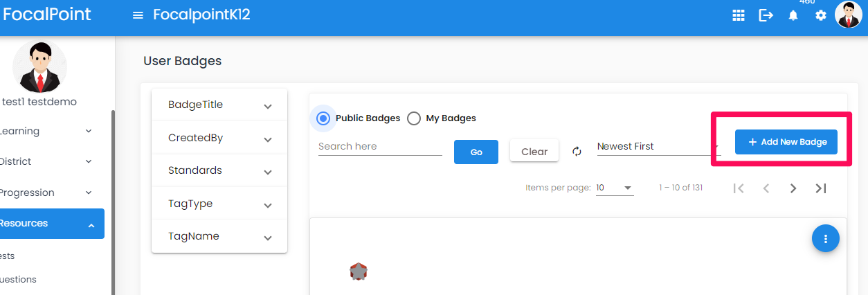
Task: Open the blue three-dot floating menu
Action: tap(825, 238)
